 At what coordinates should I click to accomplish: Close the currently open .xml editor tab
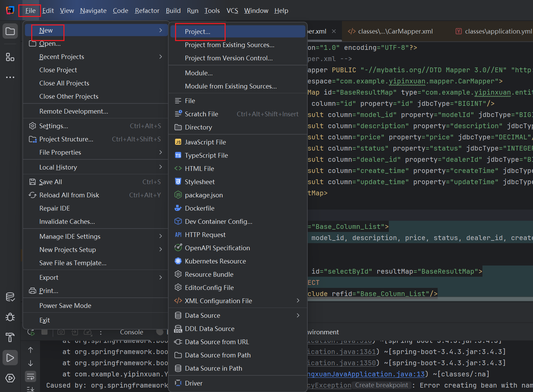334,31
